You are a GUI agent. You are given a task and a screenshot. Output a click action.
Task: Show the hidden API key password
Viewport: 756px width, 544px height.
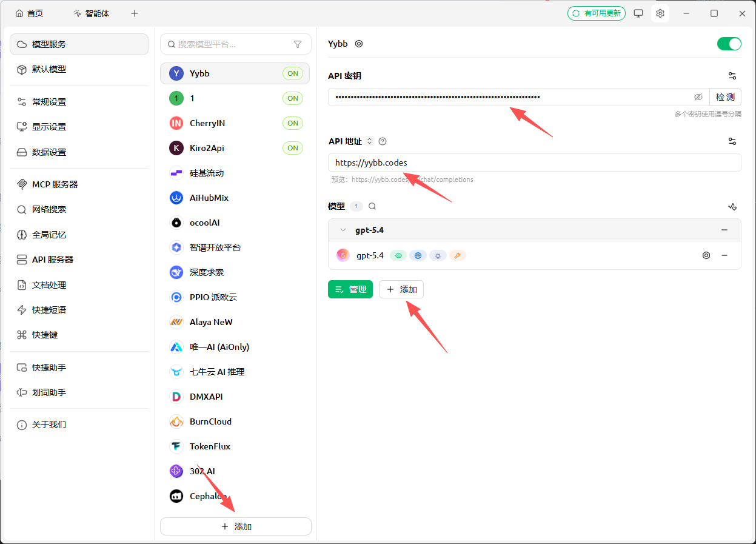pos(698,96)
